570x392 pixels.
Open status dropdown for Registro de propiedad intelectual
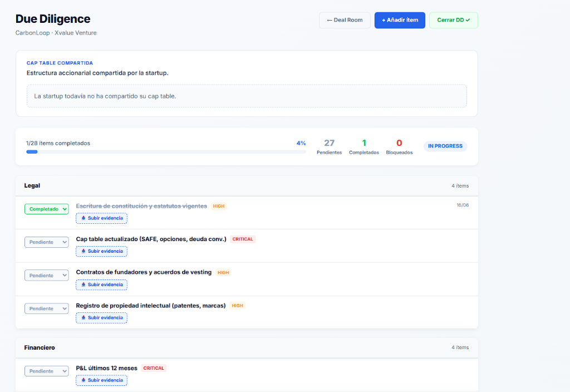47,308
